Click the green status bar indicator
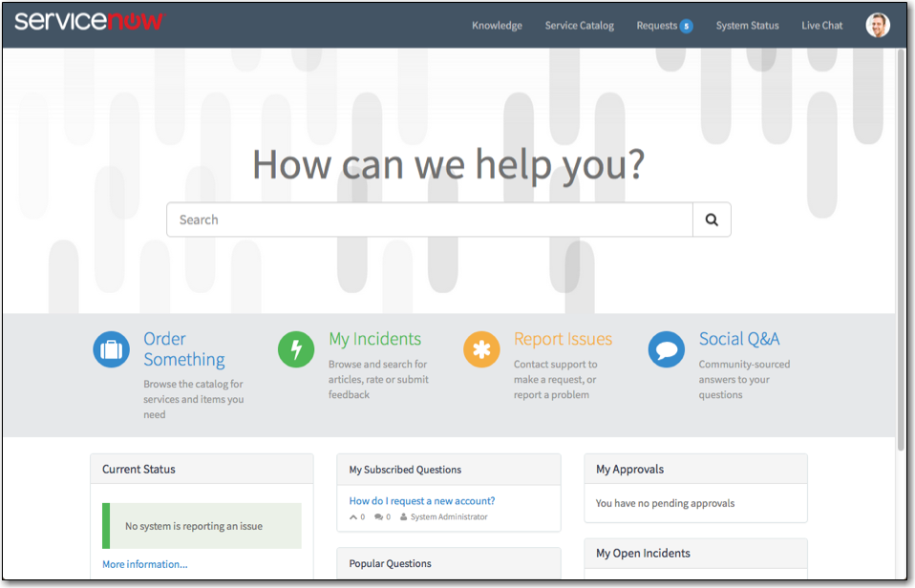The image size is (915, 588). 104,525
